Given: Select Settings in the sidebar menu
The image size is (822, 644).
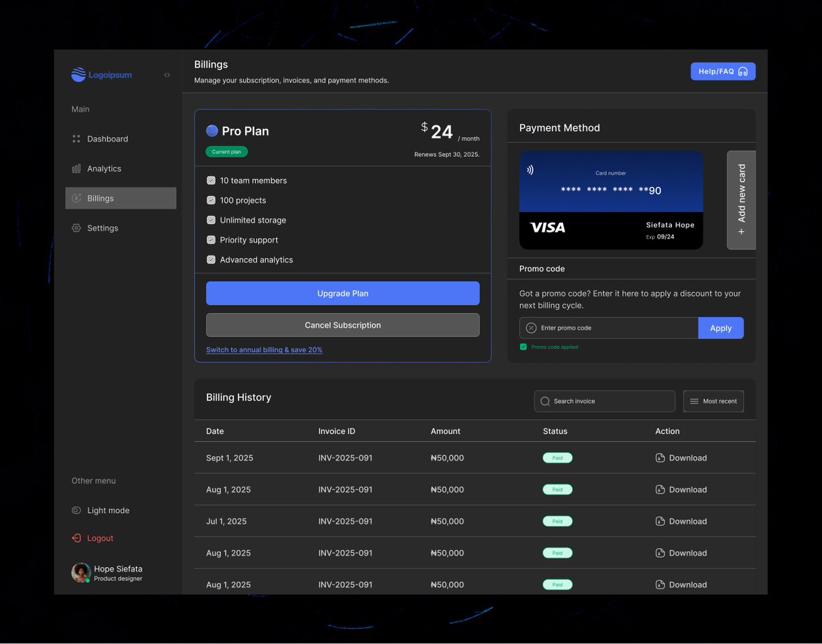Looking at the screenshot, I should [76, 227].
